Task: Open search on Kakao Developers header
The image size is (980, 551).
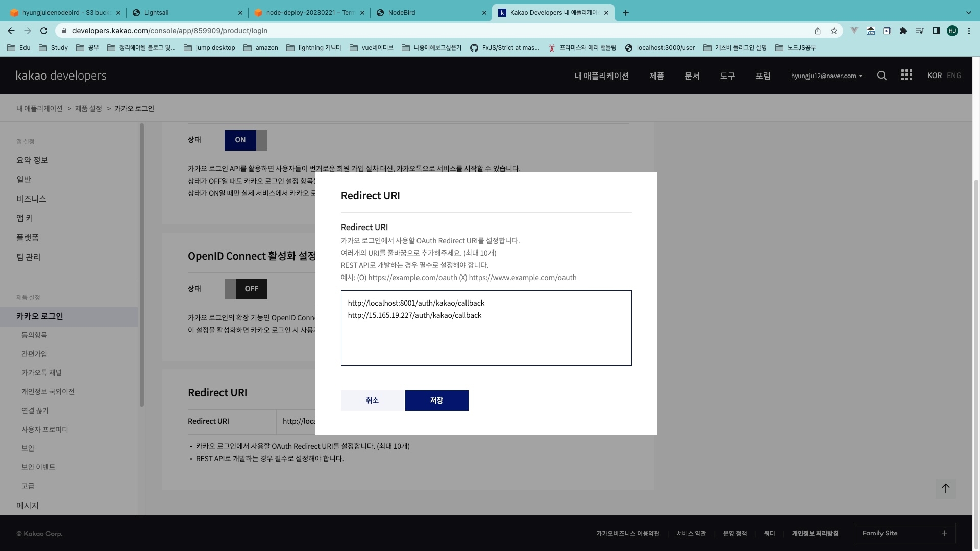Action: point(881,76)
